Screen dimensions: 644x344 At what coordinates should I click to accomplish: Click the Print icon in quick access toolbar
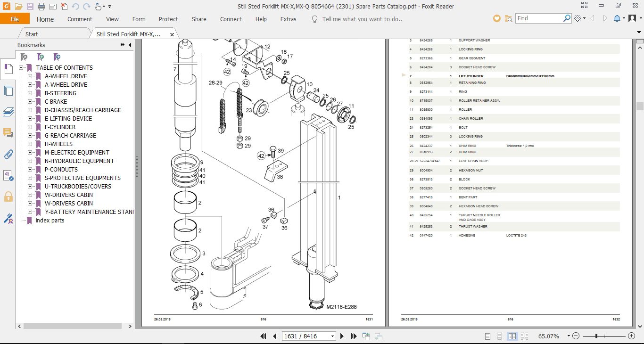point(41,7)
